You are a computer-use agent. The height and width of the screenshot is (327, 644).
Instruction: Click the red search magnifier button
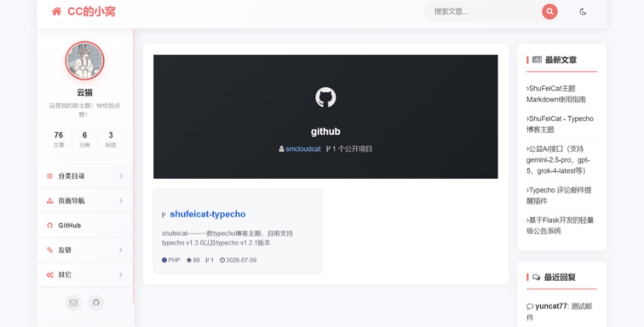click(550, 11)
